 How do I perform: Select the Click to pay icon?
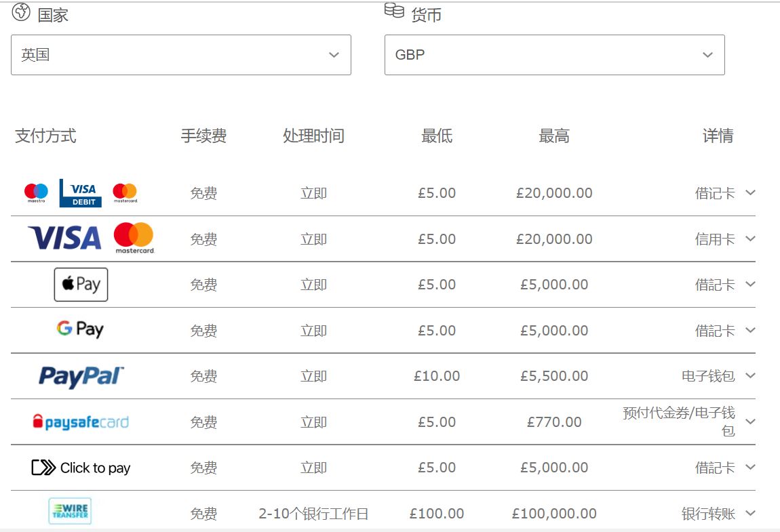pos(81,467)
